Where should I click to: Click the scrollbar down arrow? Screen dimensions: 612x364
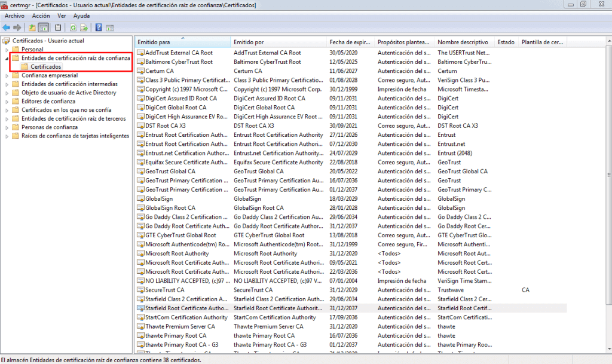tap(609, 349)
